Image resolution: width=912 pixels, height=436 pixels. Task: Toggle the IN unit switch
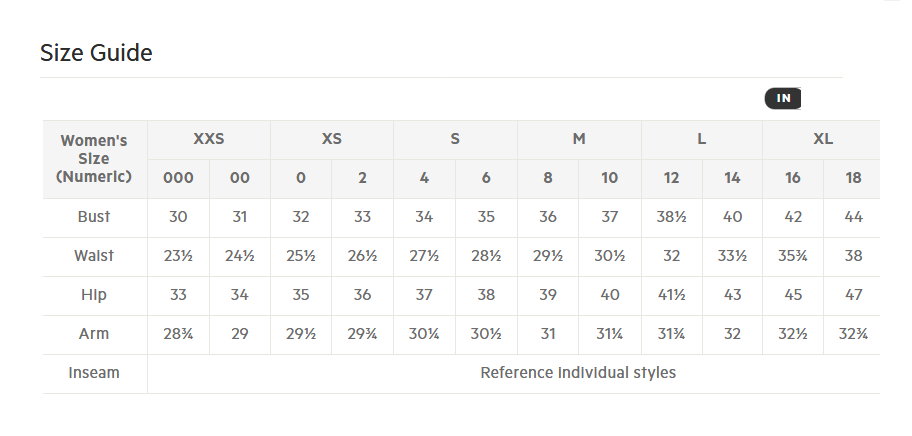coord(783,98)
